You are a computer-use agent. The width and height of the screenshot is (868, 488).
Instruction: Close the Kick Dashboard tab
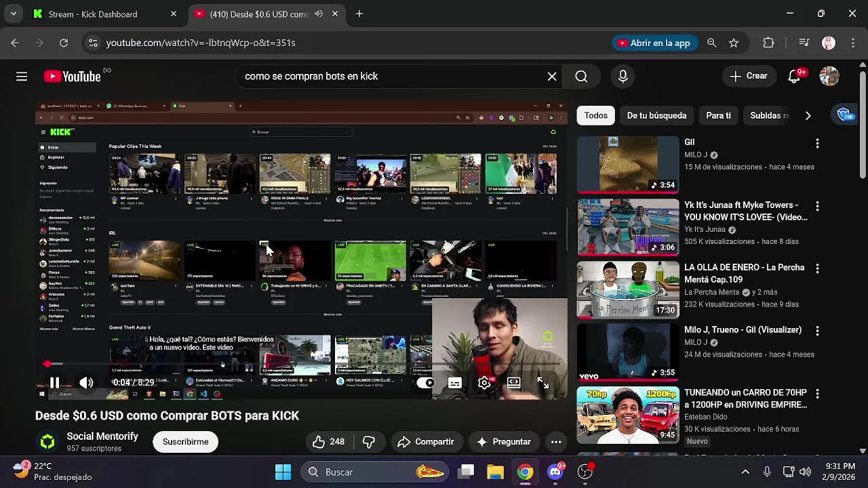(x=174, y=14)
